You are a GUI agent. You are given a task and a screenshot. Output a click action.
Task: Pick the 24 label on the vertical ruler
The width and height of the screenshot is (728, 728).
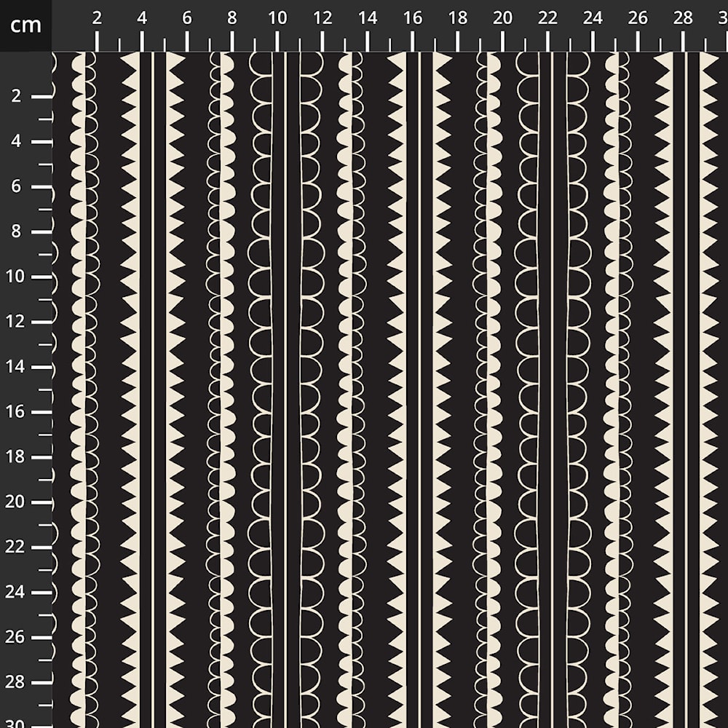click(x=15, y=591)
